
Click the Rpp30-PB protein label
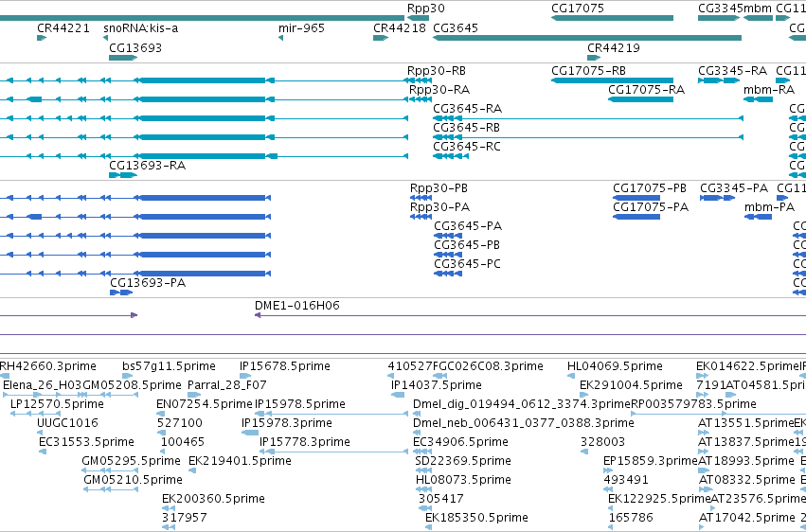[x=439, y=188]
